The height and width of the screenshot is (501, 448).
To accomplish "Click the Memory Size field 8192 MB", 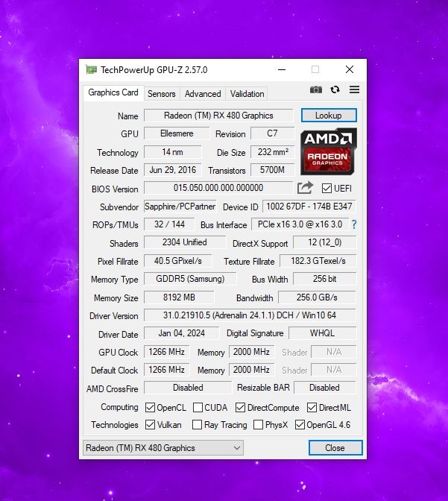I will pos(179,297).
